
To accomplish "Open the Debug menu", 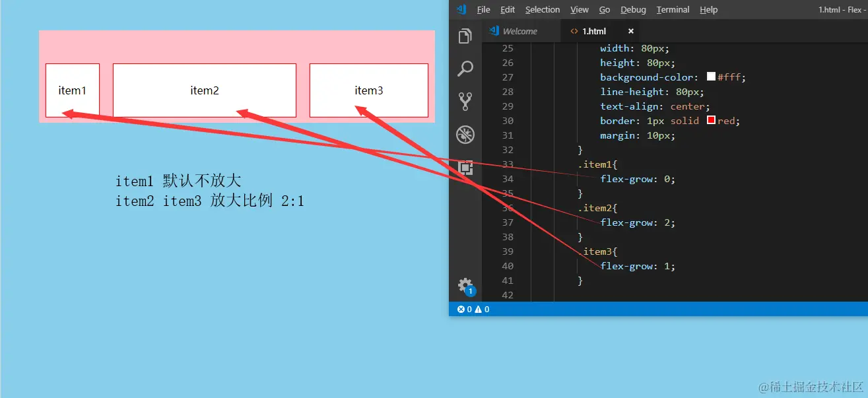I will 633,10.
